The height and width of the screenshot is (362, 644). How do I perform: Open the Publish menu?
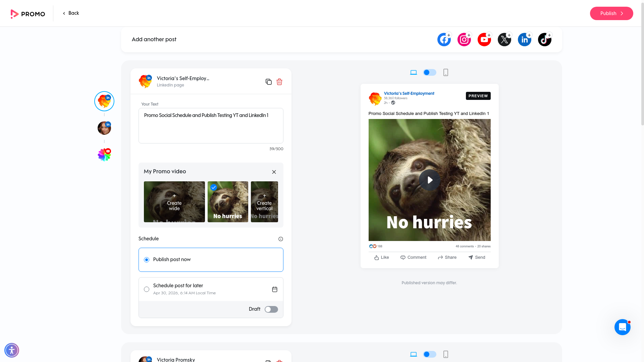pyautogui.click(x=611, y=13)
